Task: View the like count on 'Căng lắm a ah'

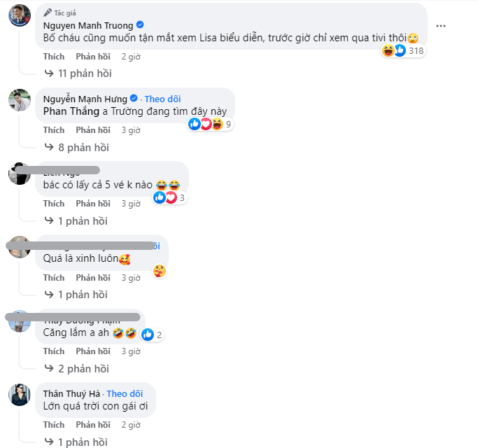Action: 153,335
